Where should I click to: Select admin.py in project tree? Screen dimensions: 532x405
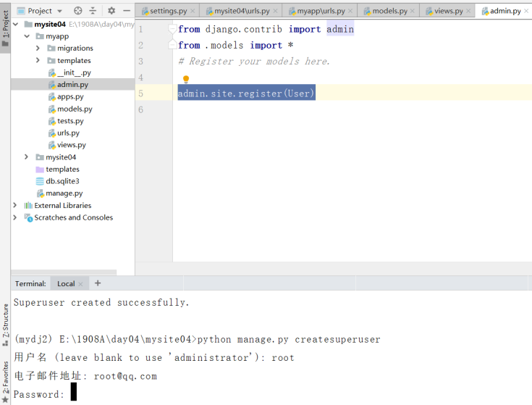click(x=72, y=85)
